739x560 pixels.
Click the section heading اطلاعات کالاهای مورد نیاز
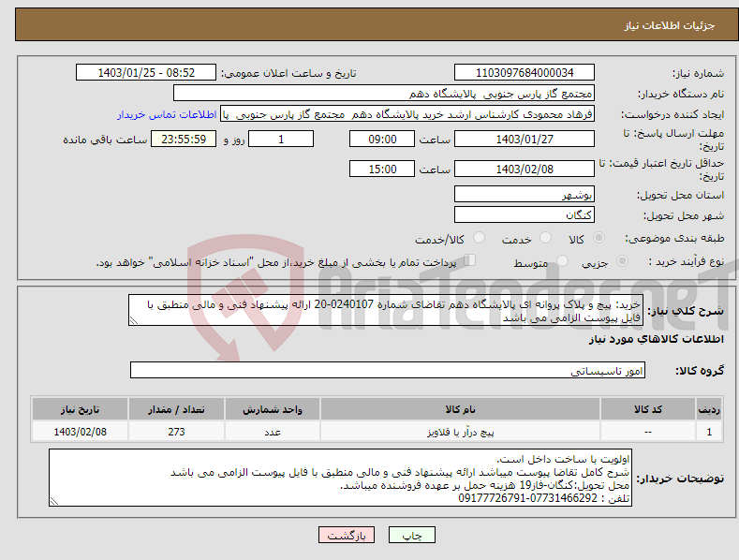656,339
